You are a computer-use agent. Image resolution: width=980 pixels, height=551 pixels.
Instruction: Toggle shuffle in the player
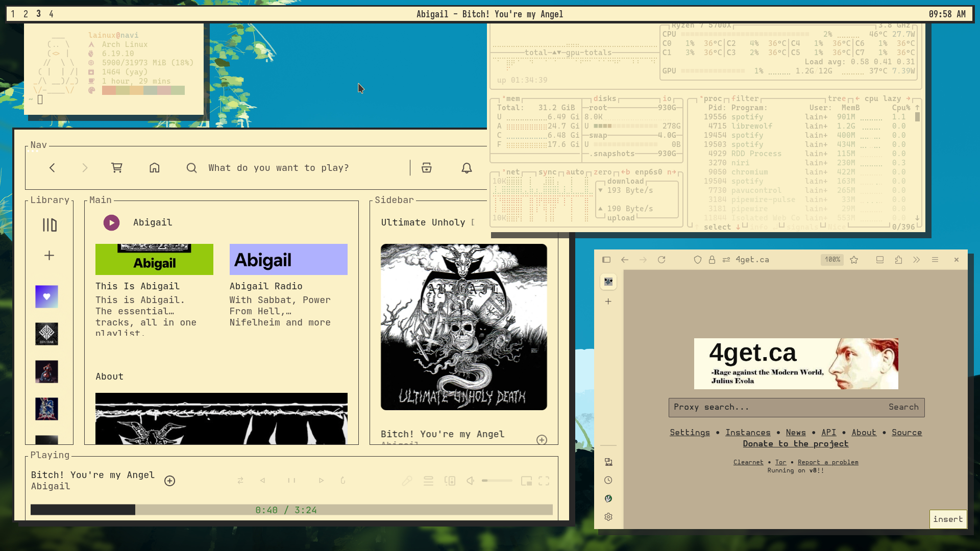click(x=240, y=481)
